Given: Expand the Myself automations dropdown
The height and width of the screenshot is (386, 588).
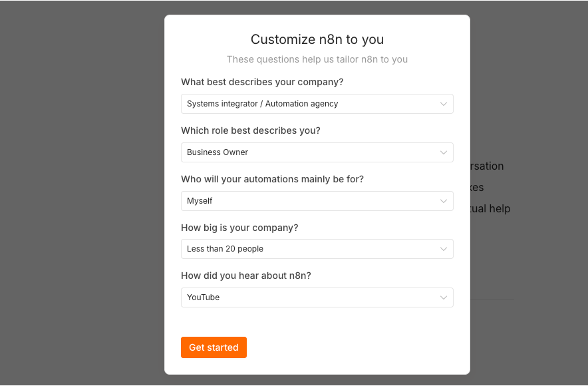Looking at the screenshot, I should point(317,201).
